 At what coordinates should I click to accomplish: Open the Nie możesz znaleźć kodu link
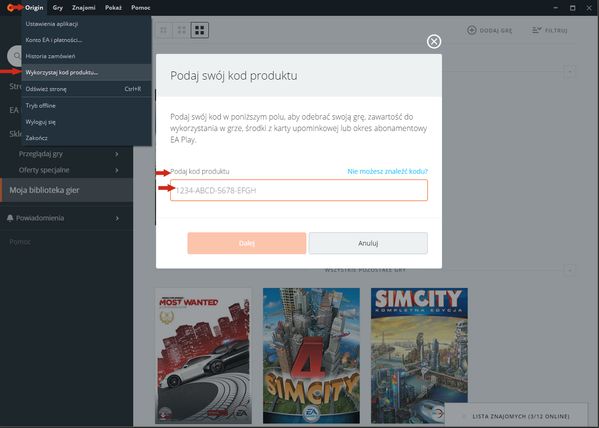(387, 171)
